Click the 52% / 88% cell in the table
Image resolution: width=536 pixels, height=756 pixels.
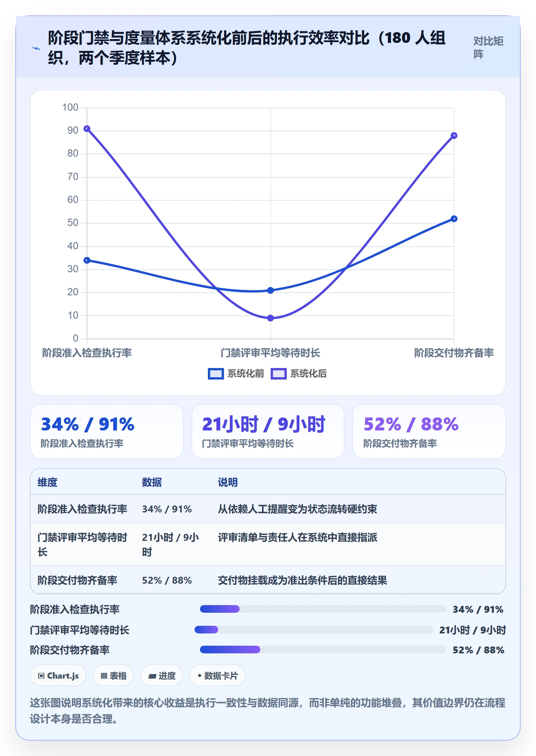(167, 580)
